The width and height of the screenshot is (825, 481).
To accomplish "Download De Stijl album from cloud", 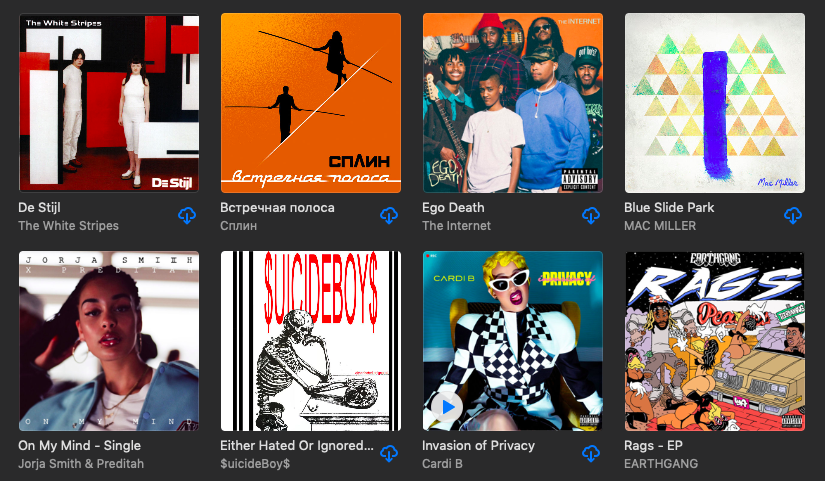I will pos(187,216).
